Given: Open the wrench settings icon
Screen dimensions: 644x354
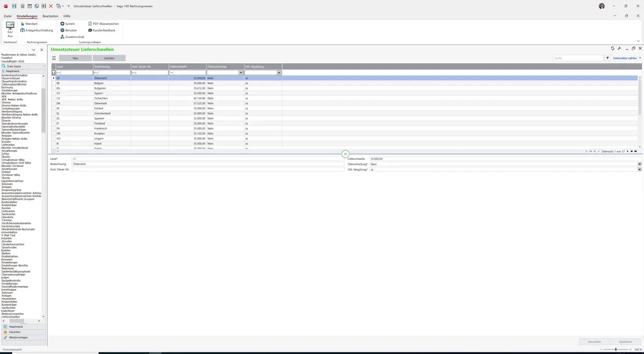Looking at the screenshot, I should (619, 48).
